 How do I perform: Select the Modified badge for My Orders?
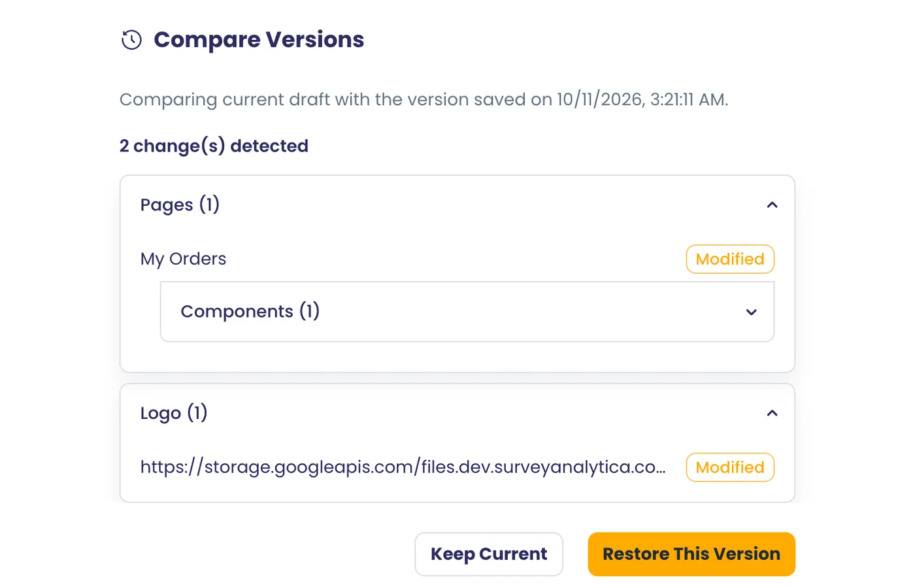[x=730, y=259]
